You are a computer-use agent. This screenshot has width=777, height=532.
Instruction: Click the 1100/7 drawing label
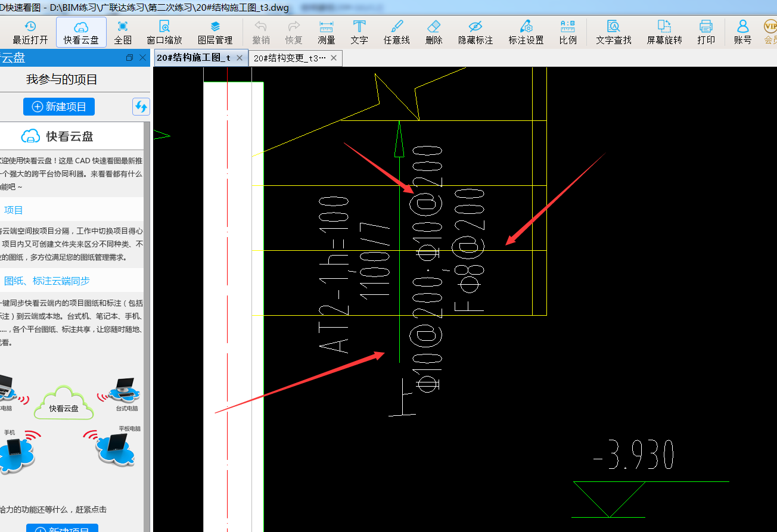click(375, 260)
